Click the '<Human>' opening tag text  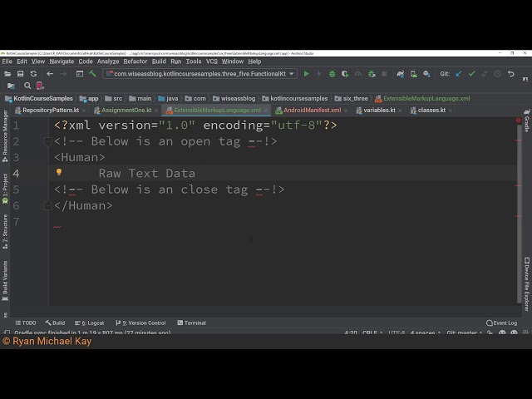[x=80, y=157]
